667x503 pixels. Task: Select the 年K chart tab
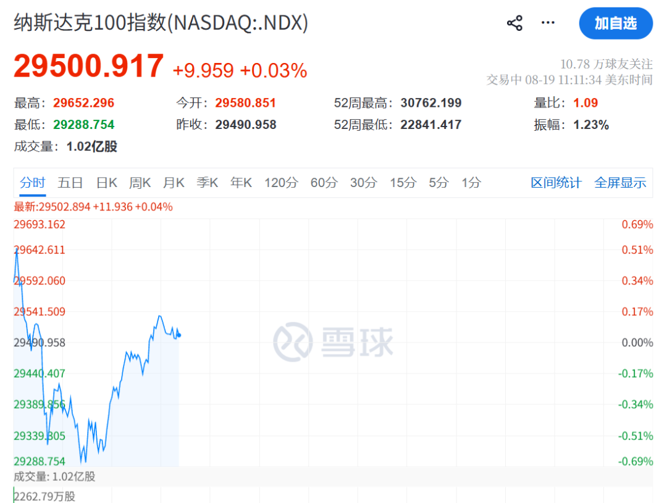241,183
